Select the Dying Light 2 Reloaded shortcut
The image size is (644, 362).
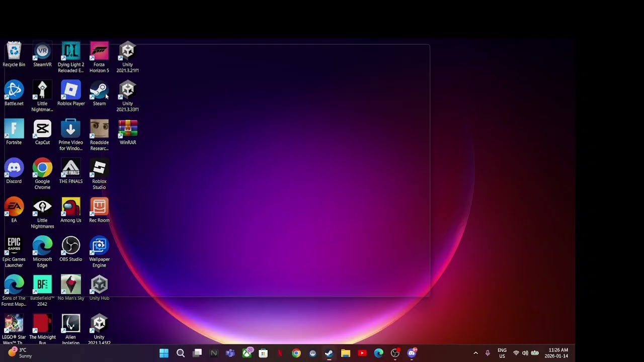pos(71,58)
